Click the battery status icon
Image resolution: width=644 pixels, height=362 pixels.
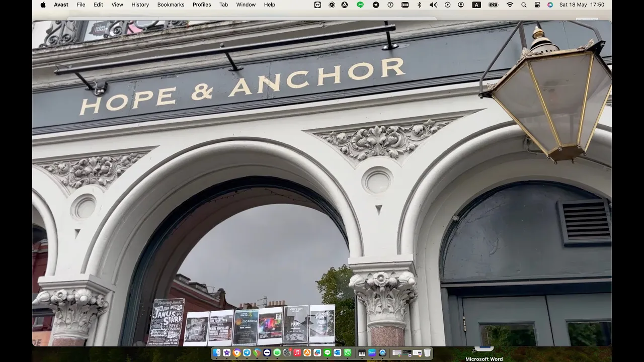(494, 5)
